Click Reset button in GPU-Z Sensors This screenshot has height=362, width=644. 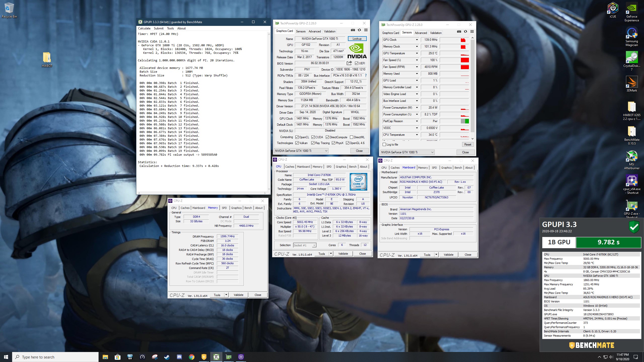point(468,145)
